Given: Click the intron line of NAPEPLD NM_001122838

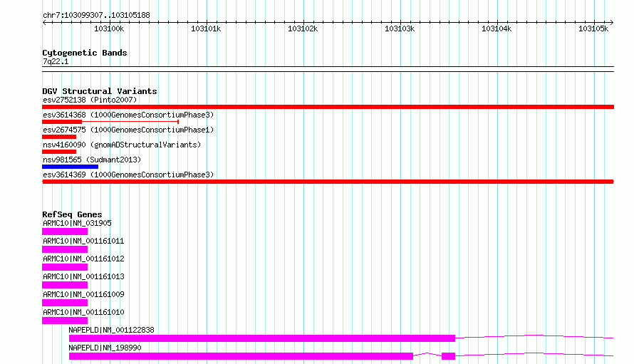Looking at the screenshot, I should [x=534, y=336].
